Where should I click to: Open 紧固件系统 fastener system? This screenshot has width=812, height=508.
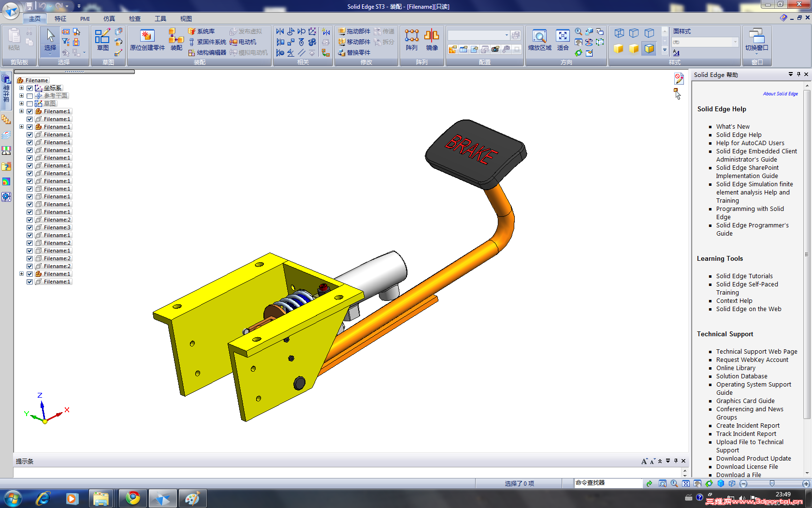coord(207,42)
